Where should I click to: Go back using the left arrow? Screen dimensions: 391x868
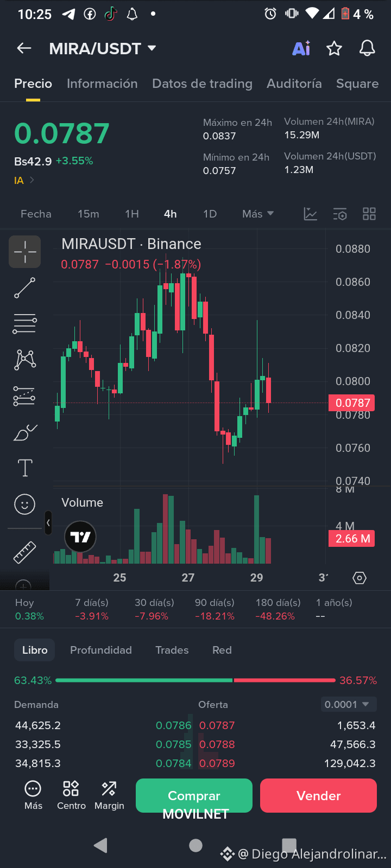[24, 48]
